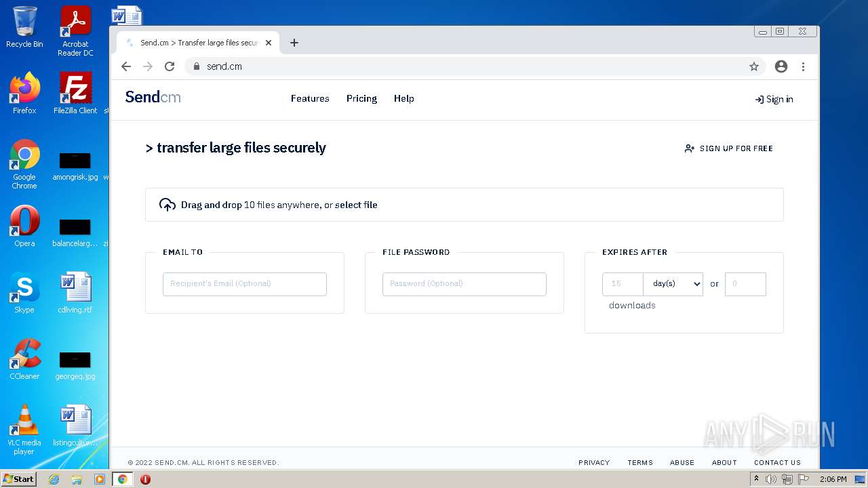868x488 pixels.
Task: Open the media player taskbar icon
Action: point(100,479)
